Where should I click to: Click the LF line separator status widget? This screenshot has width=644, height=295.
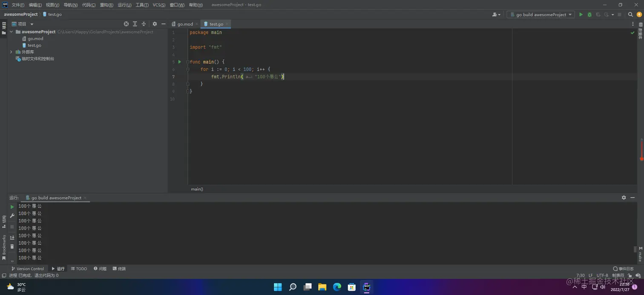(590, 275)
